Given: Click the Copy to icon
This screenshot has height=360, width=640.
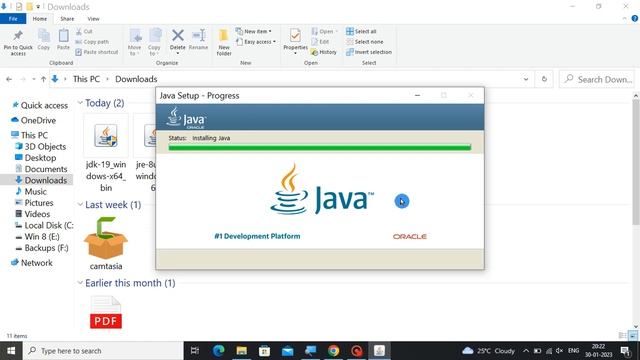Looking at the screenshot, I should click(x=155, y=36).
